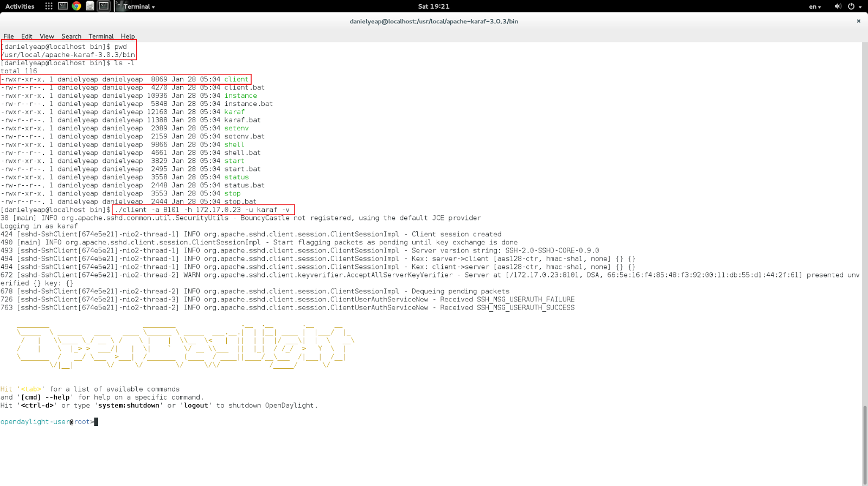This screenshot has width=868, height=486.
Task: Click the total 116 line
Action: 19,71
